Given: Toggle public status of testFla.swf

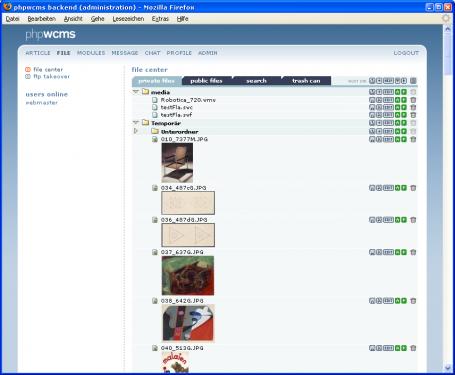Looking at the screenshot, I should [x=404, y=115].
